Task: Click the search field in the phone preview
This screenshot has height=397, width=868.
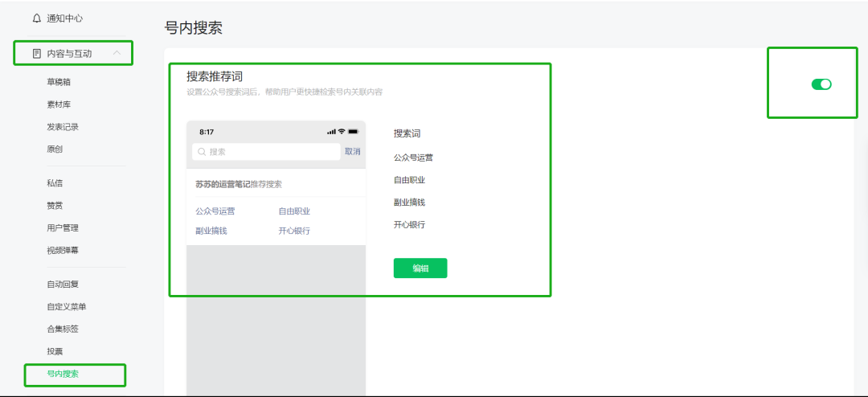Action: click(266, 152)
